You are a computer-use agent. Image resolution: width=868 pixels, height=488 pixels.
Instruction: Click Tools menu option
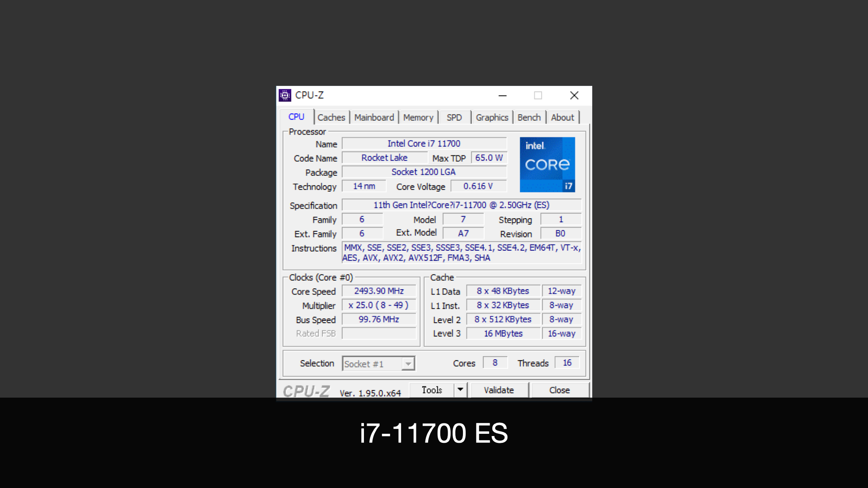pos(433,389)
